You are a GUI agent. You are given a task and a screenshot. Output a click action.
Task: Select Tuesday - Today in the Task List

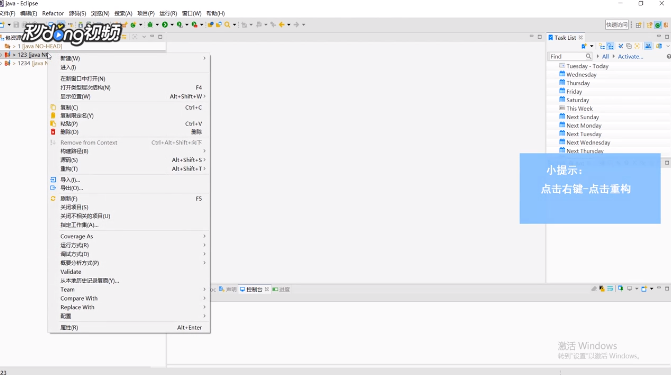[x=587, y=66]
